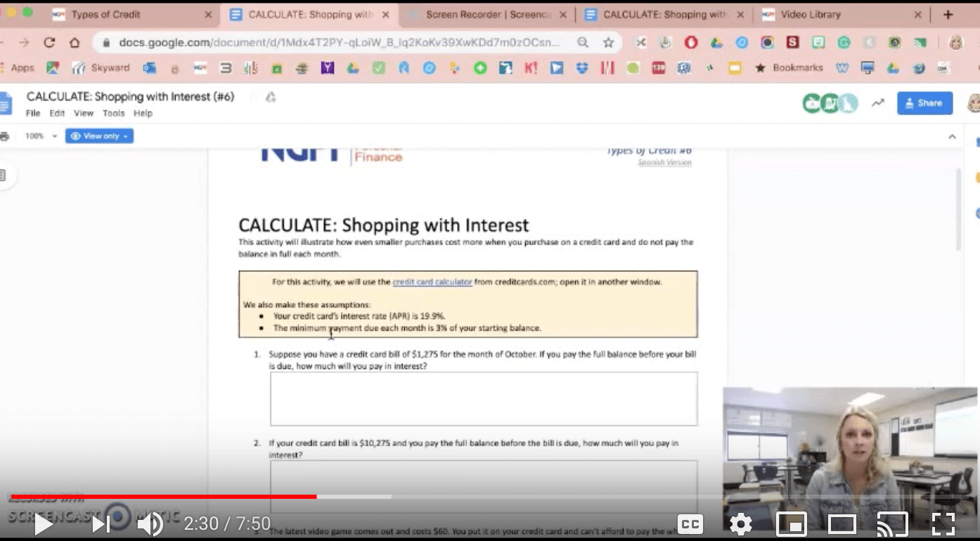
Task: Activate the YouTube miniplayer
Action: (x=791, y=523)
